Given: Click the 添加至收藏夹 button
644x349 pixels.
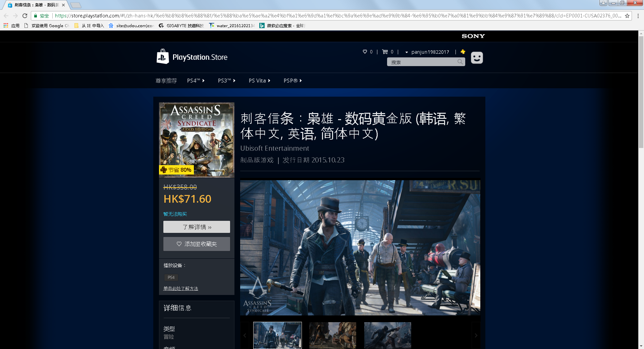Looking at the screenshot, I should [197, 244].
